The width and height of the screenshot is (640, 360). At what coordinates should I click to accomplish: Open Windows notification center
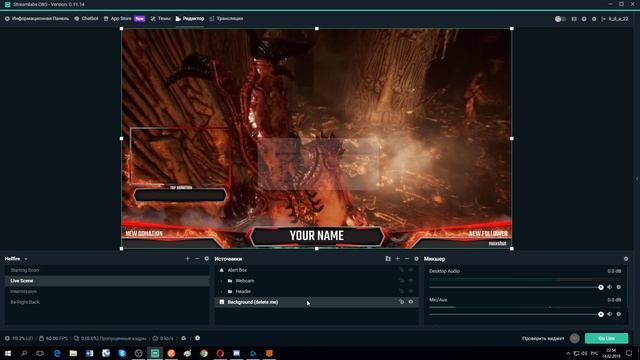629,353
